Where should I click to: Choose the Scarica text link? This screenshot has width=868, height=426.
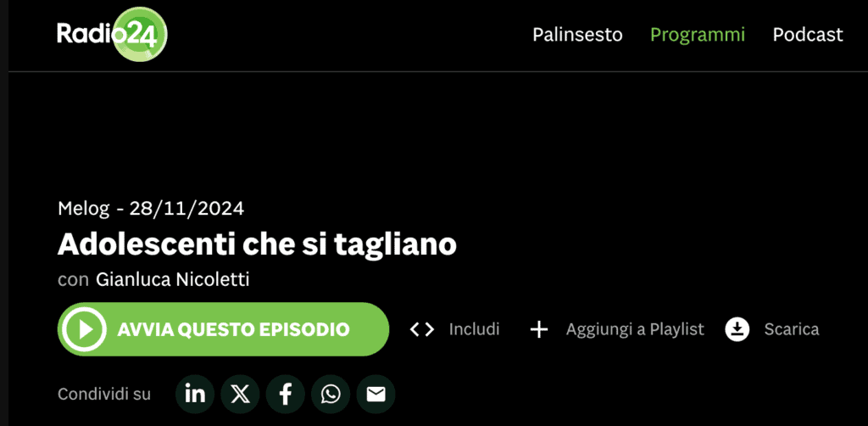(x=792, y=329)
